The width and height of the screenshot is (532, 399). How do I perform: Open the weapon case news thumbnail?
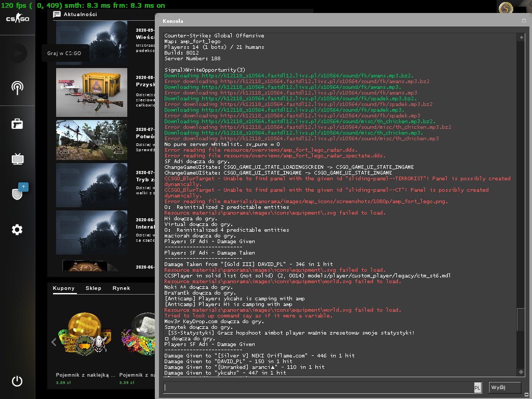click(91, 92)
